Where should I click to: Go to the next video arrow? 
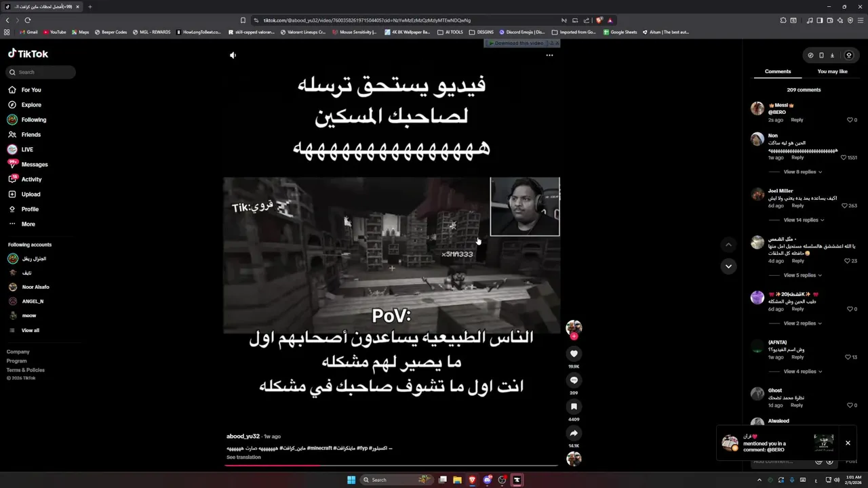[x=728, y=266]
